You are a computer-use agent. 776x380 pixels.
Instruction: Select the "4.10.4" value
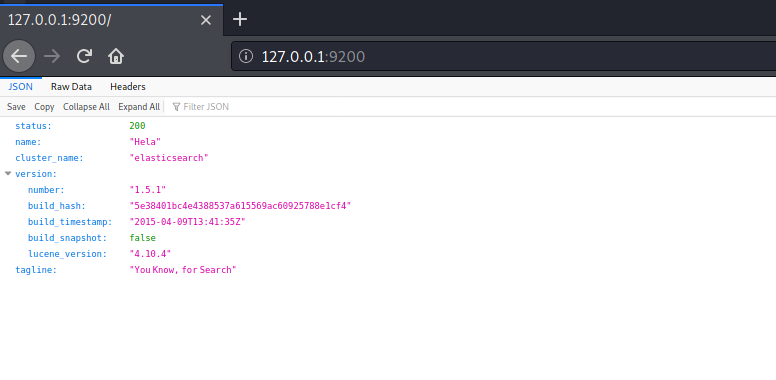point(150,254)
